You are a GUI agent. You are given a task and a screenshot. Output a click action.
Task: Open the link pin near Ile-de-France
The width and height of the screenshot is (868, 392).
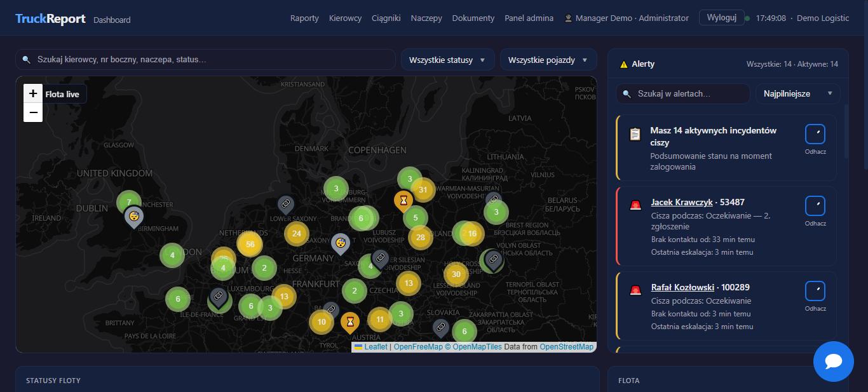218,297
